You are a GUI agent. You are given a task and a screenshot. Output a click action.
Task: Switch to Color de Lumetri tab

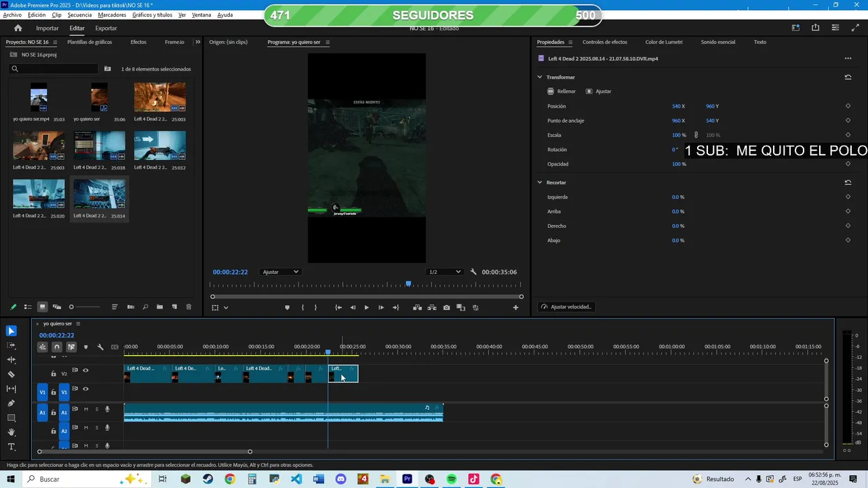click(664, 42)
